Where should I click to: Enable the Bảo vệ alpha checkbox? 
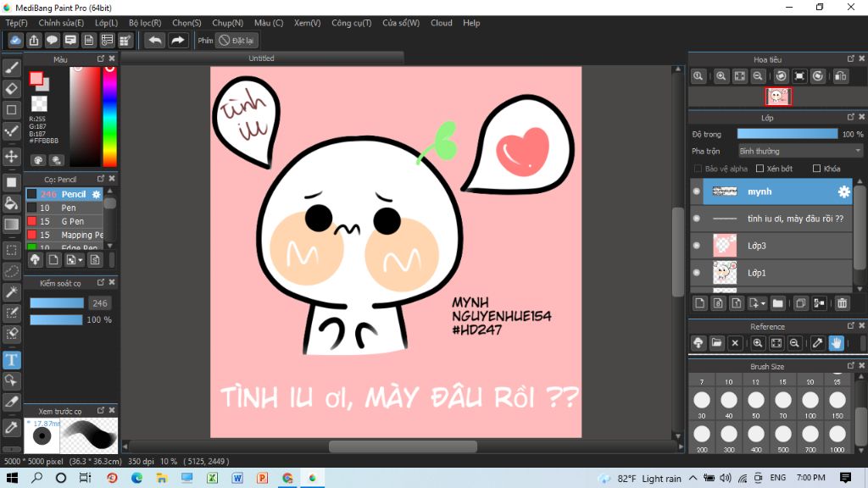pyautogui.click(x=698, y=169)
